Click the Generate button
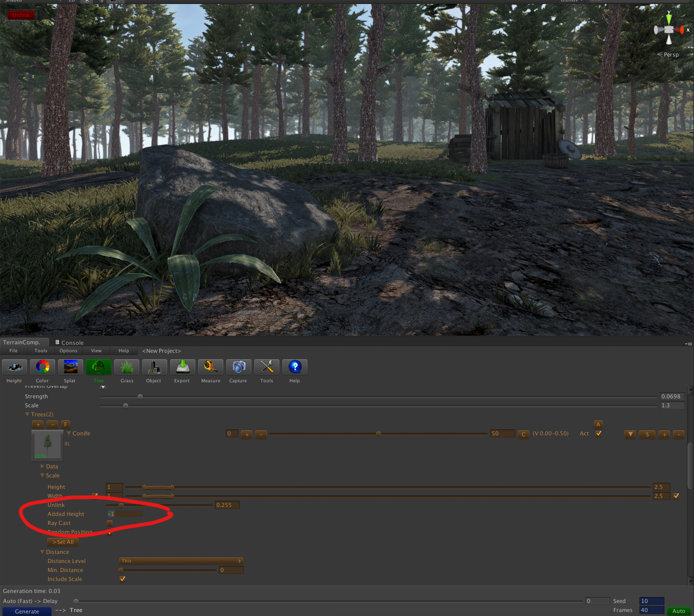694x616 pixels. [x=27, y=611]
